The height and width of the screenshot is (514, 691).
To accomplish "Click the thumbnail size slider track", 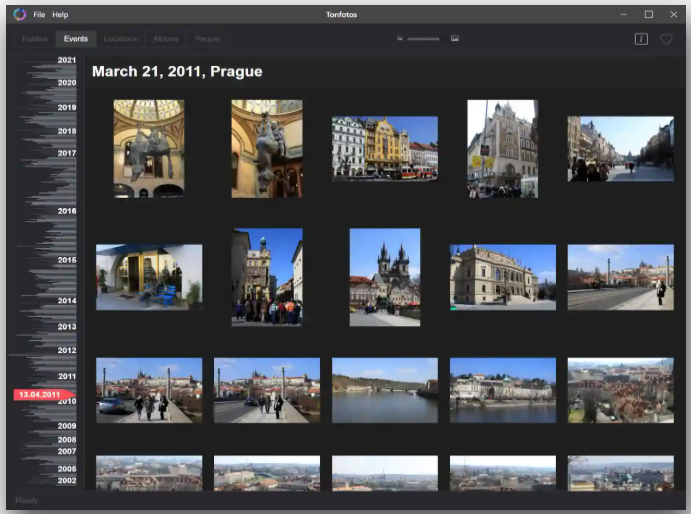I will pos(423,39).
